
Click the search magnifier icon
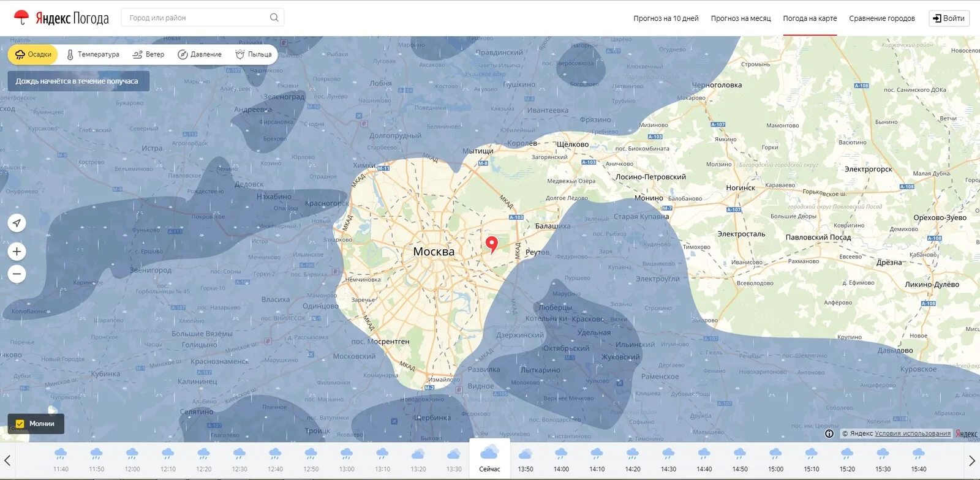point(274,18)
